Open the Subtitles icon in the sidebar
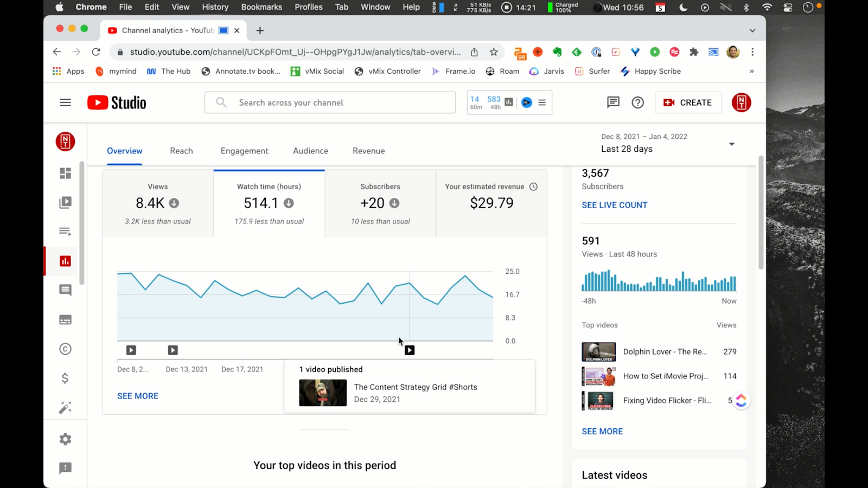This screenshot has width=868, height=488. [x=65, y=320]
